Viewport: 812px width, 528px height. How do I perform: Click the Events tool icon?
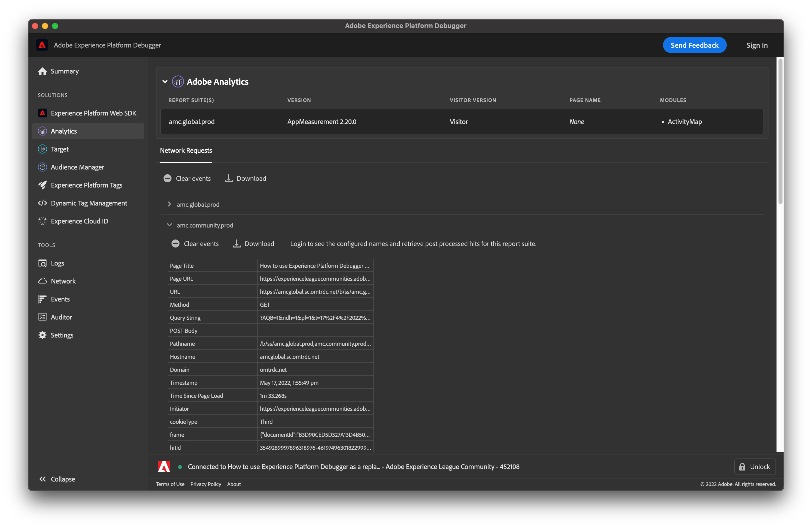(42, 299)
